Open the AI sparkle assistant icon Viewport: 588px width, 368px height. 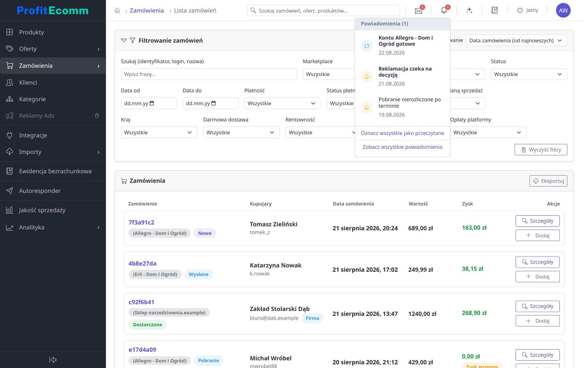pyautogui.click(x=469, y=10)
